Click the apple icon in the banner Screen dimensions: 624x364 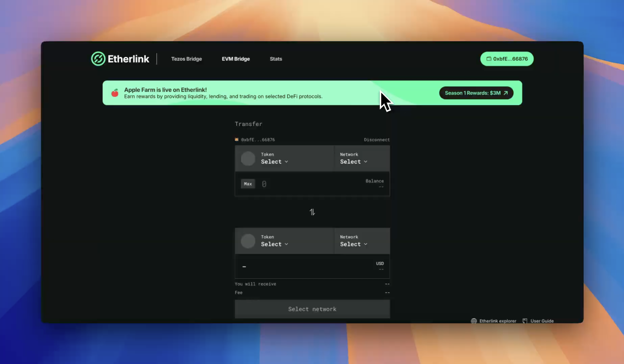115,93
